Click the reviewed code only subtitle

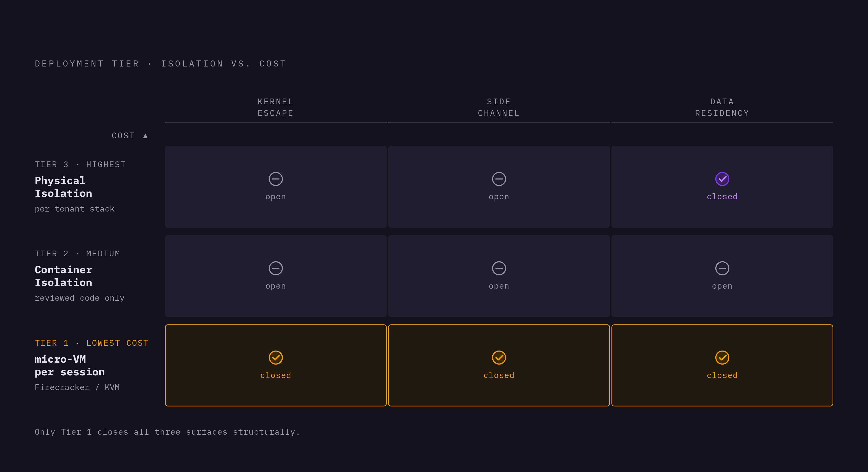click(x=80, y=298)
